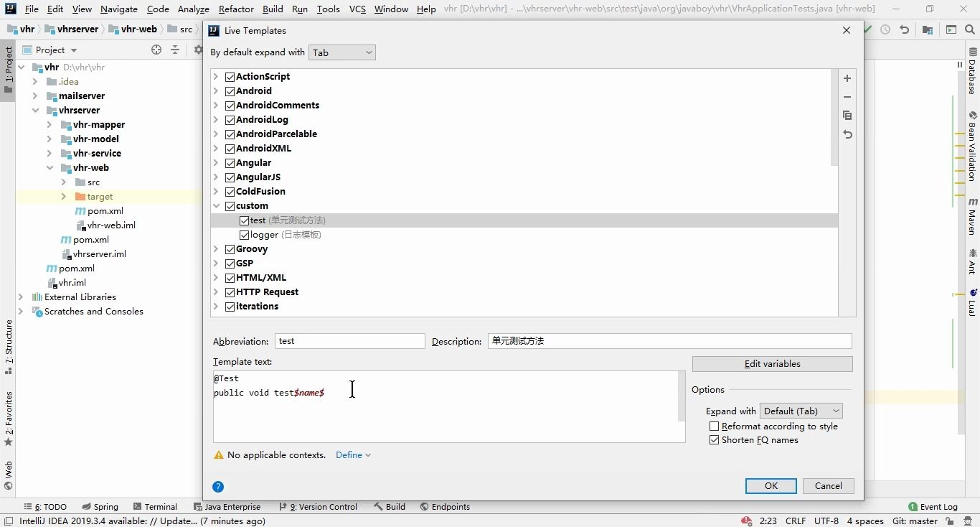Click the Revert undo arrow in main toolbar

coord(905,29)
